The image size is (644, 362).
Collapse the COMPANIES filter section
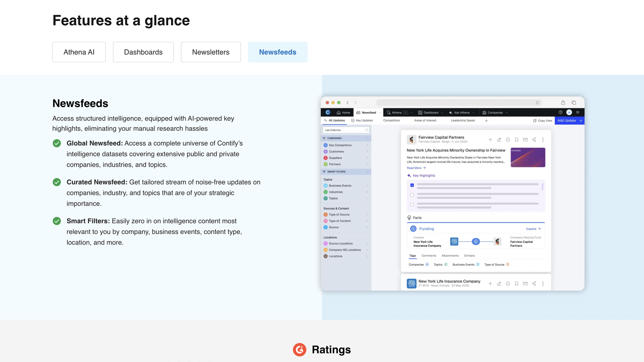point(346,138)
